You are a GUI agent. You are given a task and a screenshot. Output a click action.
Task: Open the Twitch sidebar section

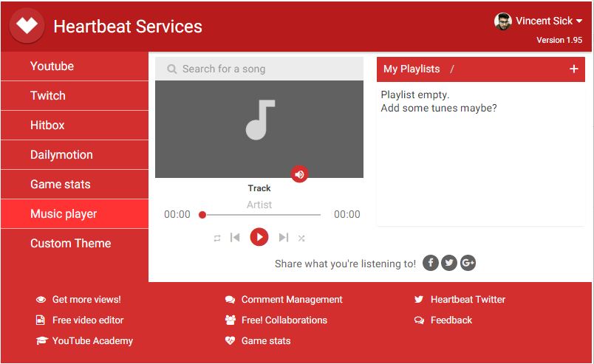point(75,96)
